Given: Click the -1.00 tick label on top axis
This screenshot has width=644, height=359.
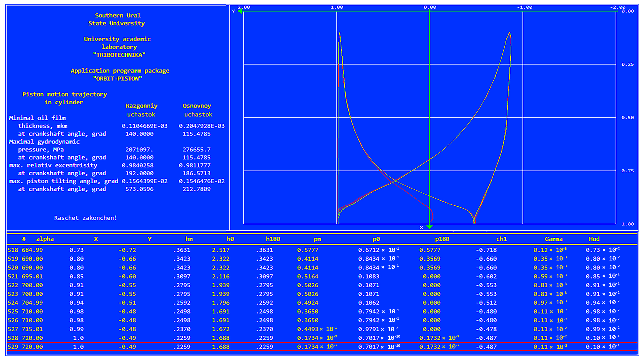Looking at the screenshot, I should point(525,7).
